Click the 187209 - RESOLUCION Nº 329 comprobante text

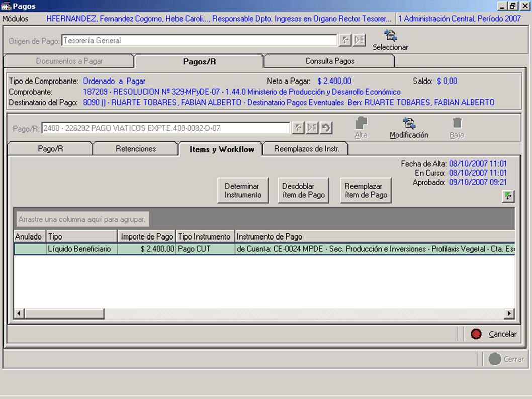(241, 92)
